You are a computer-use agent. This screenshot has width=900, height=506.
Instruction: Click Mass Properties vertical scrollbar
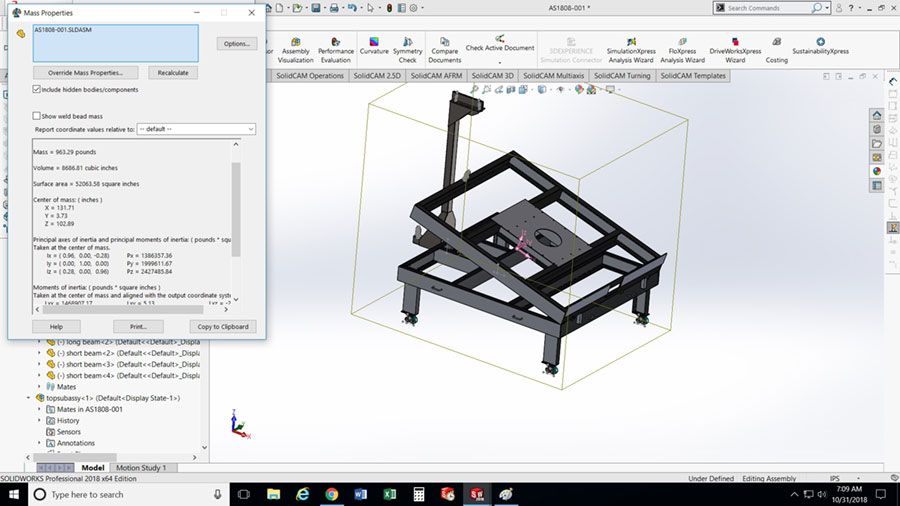pos(236,209)
